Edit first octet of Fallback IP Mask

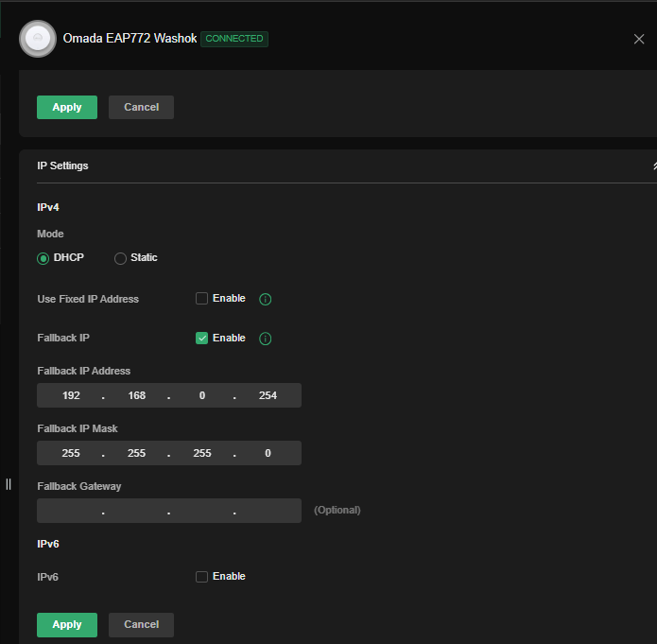pos(71,453)
